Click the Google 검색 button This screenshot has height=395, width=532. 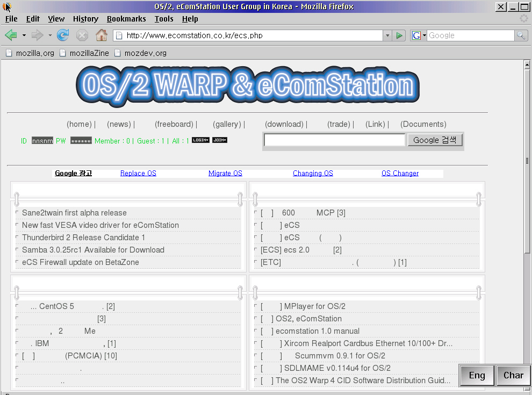(435, 140)
